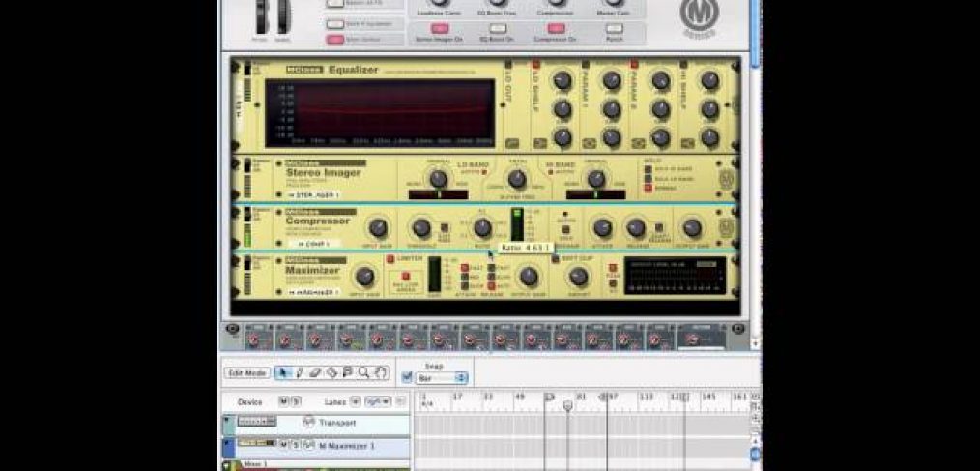Image resolution: width=980 pixels, height=471 pixels.
Task: Open the Compressor patch name display
Action: tap(314, 244)
